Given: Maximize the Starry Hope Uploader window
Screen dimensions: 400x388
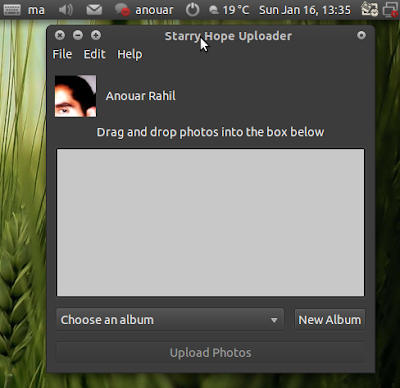Looking at the screenshot, I should (96, 35).
